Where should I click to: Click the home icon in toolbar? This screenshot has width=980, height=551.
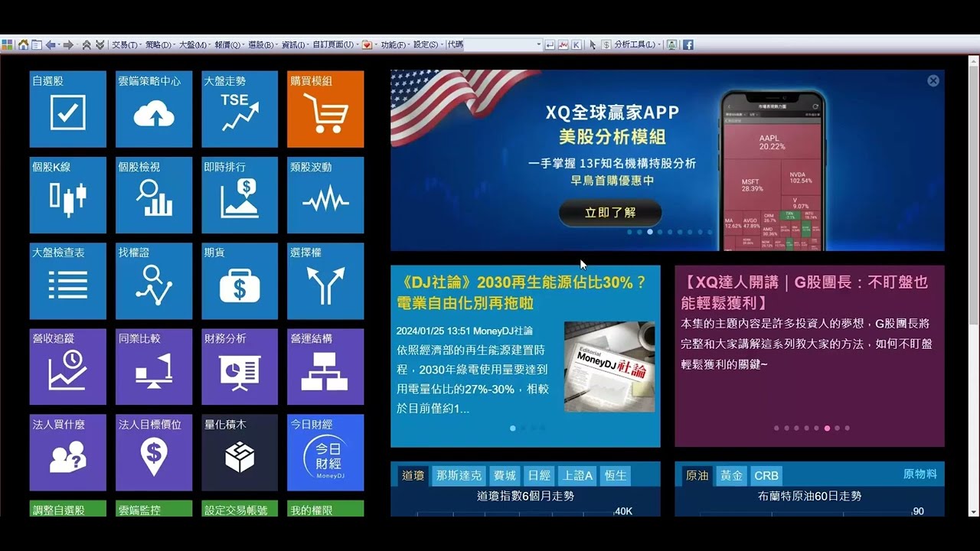pos(23,45)
